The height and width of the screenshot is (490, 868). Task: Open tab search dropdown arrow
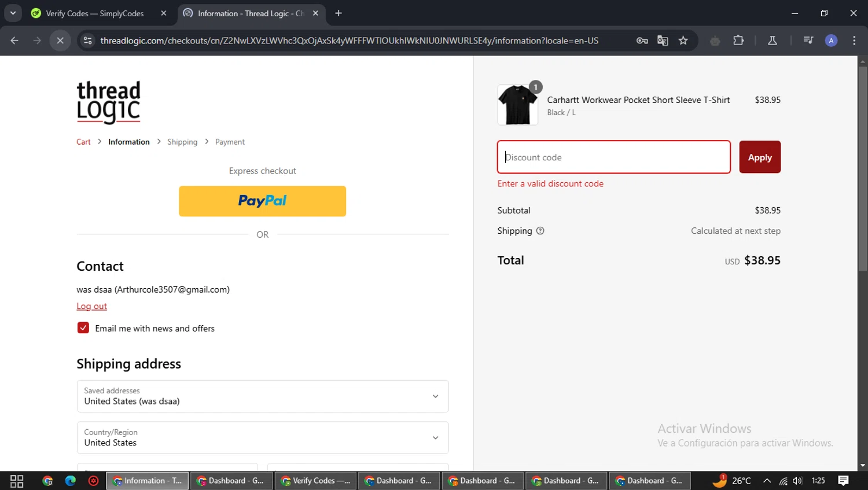pyautogui.click(x=13, y=13)
